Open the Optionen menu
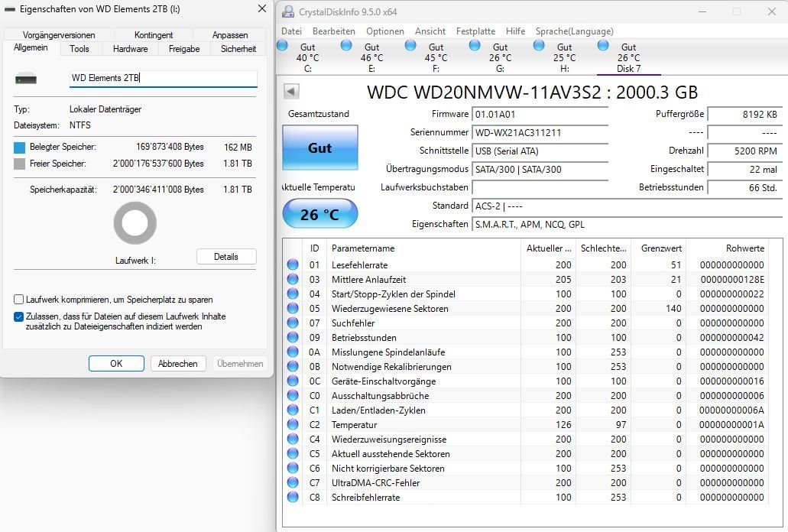Screen dimensions: 788x532 click(x=385, y=31)
